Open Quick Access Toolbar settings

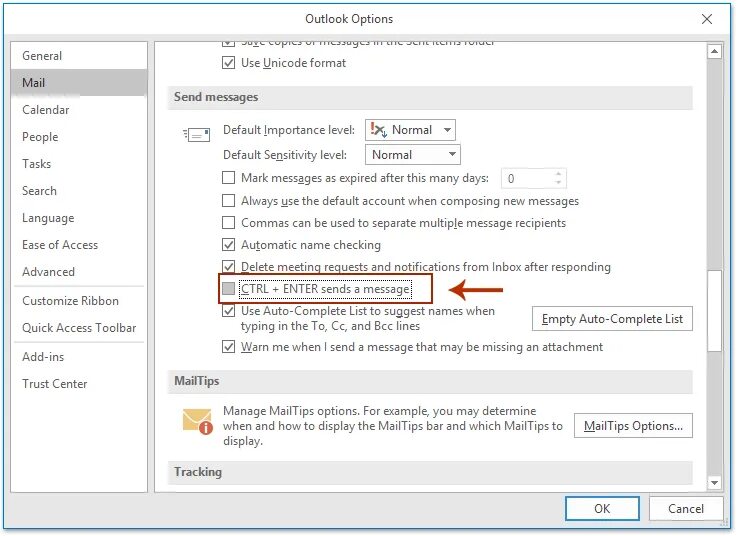point(79,328)
